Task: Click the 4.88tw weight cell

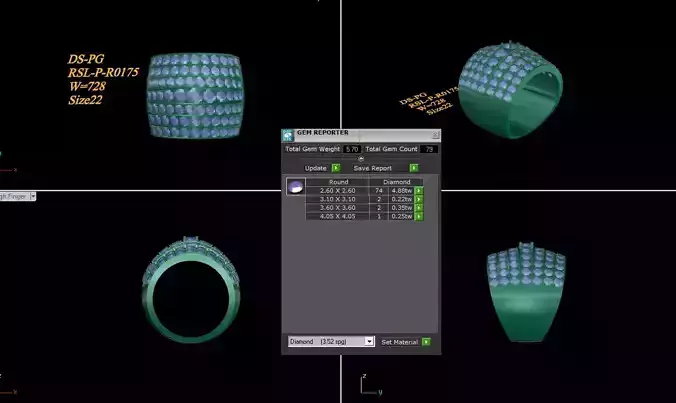Action: (401, 191)
